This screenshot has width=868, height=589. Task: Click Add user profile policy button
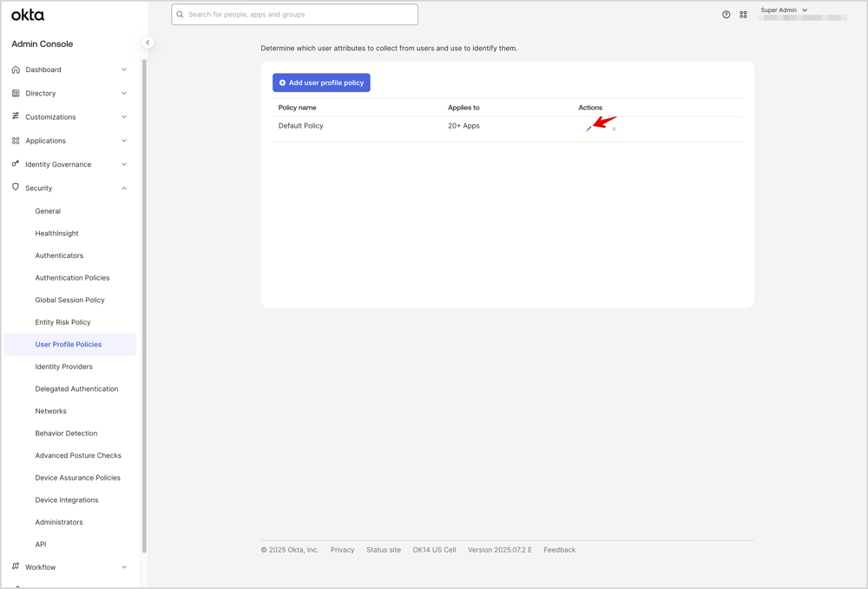coord(321,83)
